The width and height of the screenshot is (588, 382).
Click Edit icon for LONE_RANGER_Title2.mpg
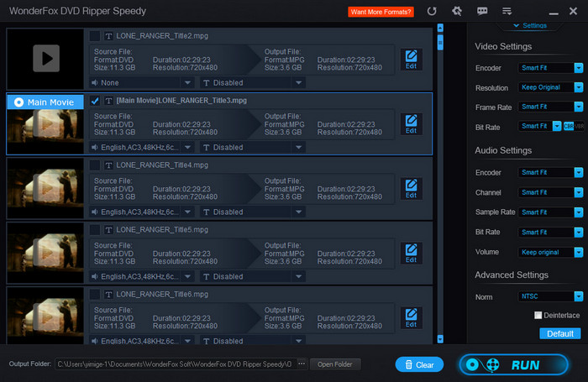pyautogui.click(x=411, y=60)
